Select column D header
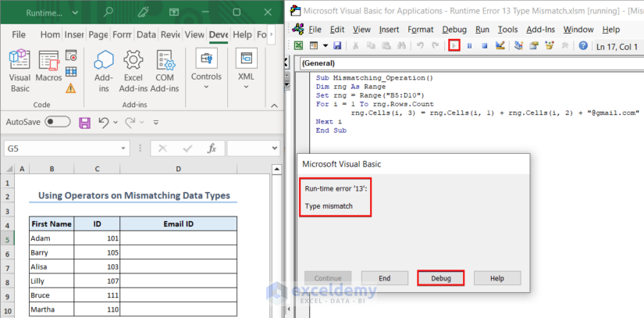 tap(178, 169)
